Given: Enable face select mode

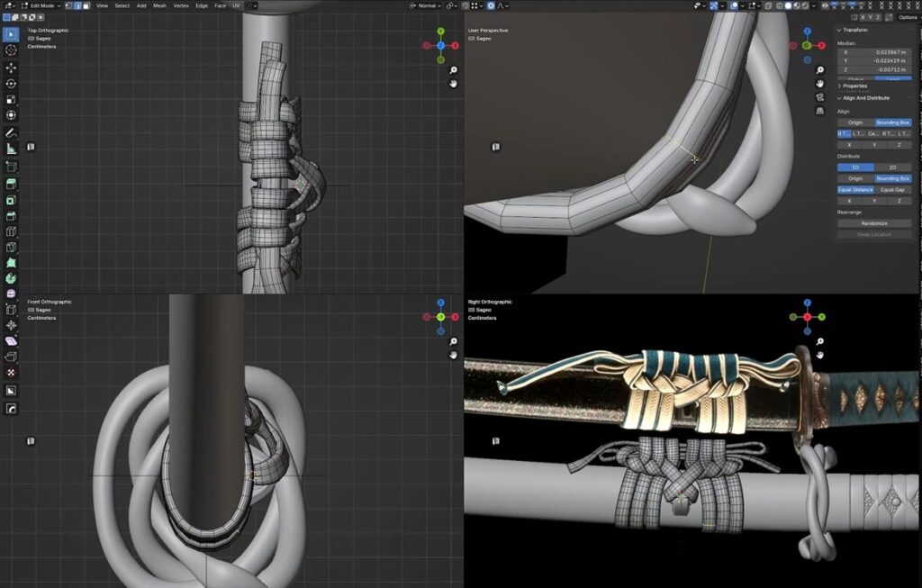Looking at the screenshot, I should point(85,5).
